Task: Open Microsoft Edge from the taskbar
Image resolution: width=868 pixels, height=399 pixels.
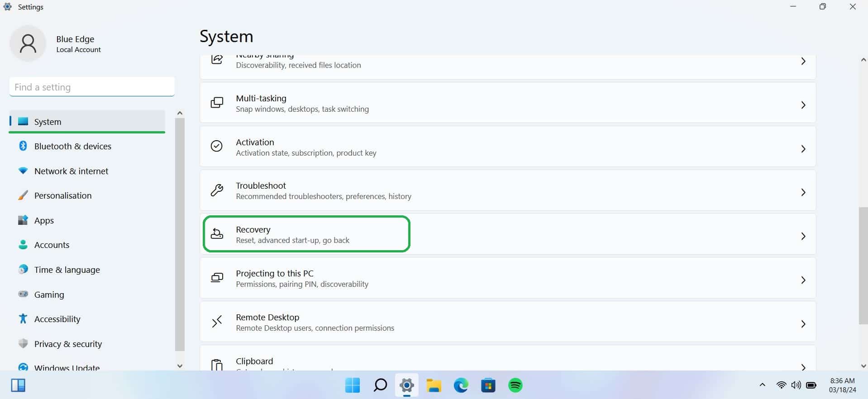Action: [x=461, y=385]
